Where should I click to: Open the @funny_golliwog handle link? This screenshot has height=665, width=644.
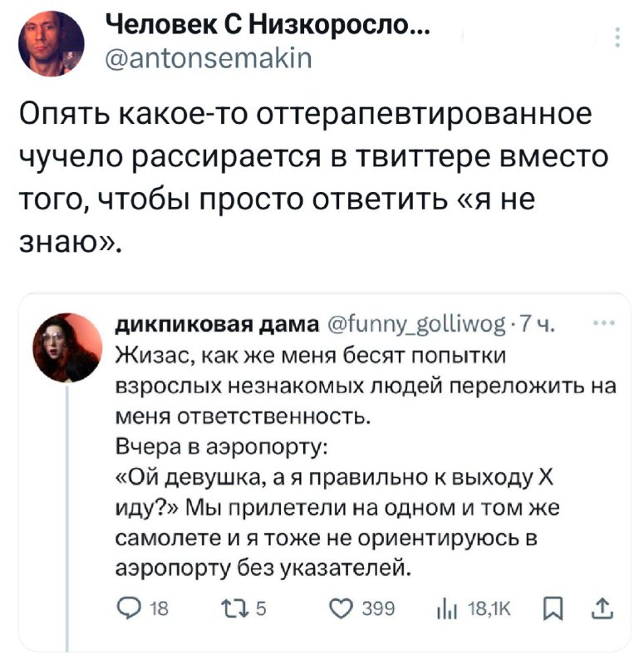(x=416, y=324)
